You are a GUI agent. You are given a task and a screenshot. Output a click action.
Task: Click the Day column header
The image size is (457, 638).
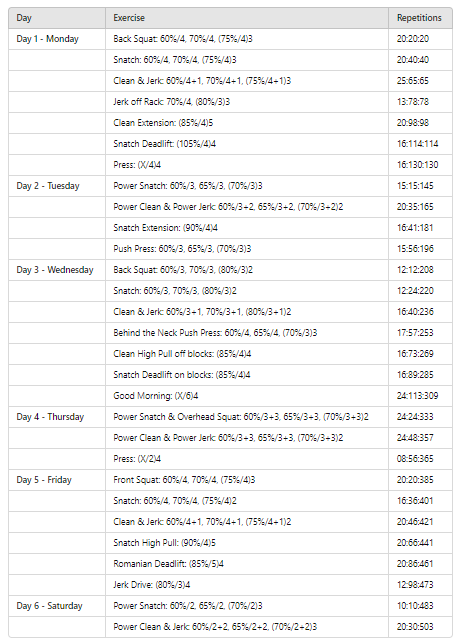pyautogui.click(x=57, y=18)
